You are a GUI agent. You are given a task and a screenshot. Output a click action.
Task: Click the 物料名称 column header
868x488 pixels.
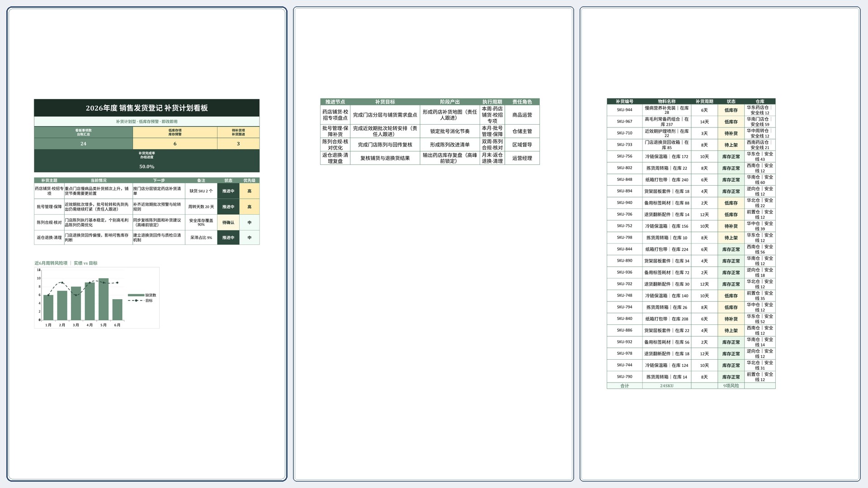[667, 102]
